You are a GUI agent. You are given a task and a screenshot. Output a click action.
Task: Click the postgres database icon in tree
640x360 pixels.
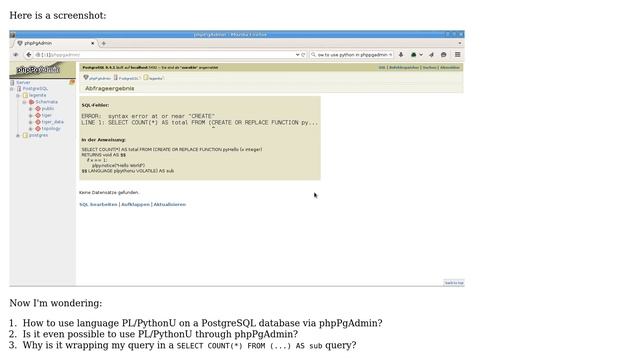pyautogui.click(x=25, y=135)
